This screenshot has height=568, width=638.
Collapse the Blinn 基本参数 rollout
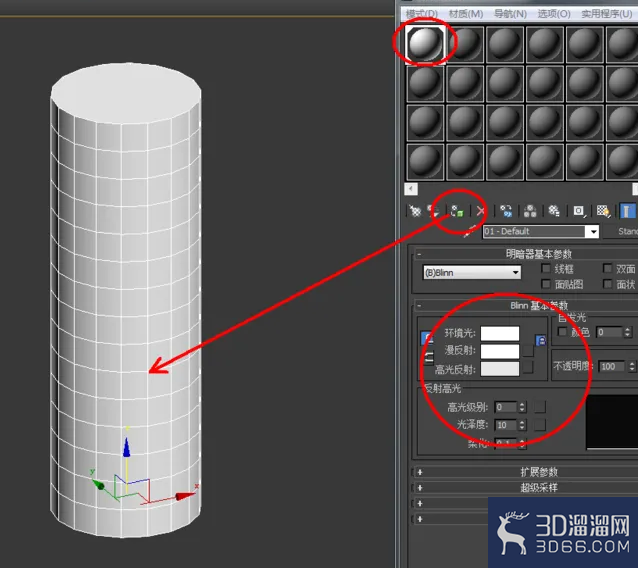point(419,306)
